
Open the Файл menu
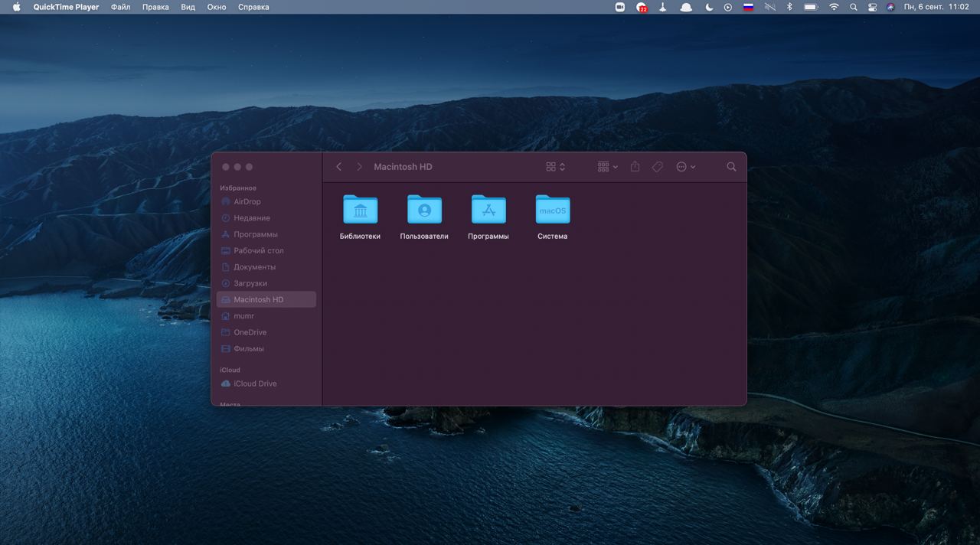[x=120, y=7]
